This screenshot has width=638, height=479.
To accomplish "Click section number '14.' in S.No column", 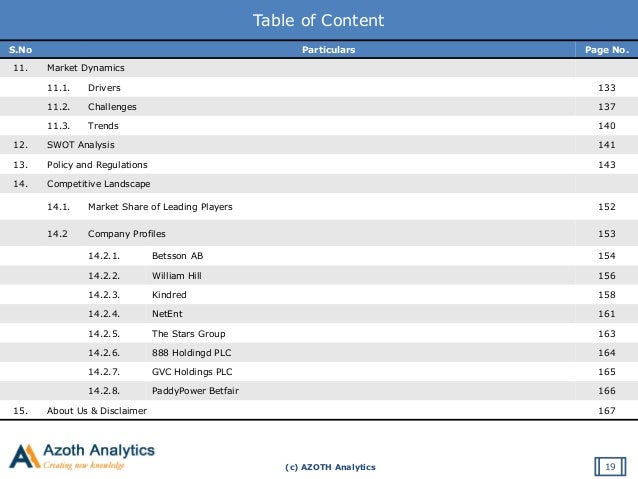I will 20,184.
